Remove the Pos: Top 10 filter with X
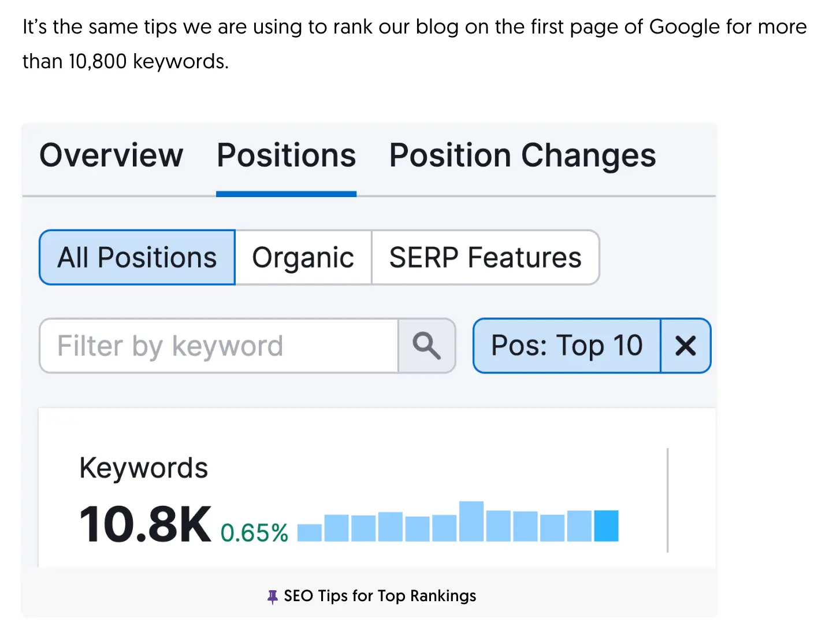Viewport: 840px width, 637px height. [685, 346]
